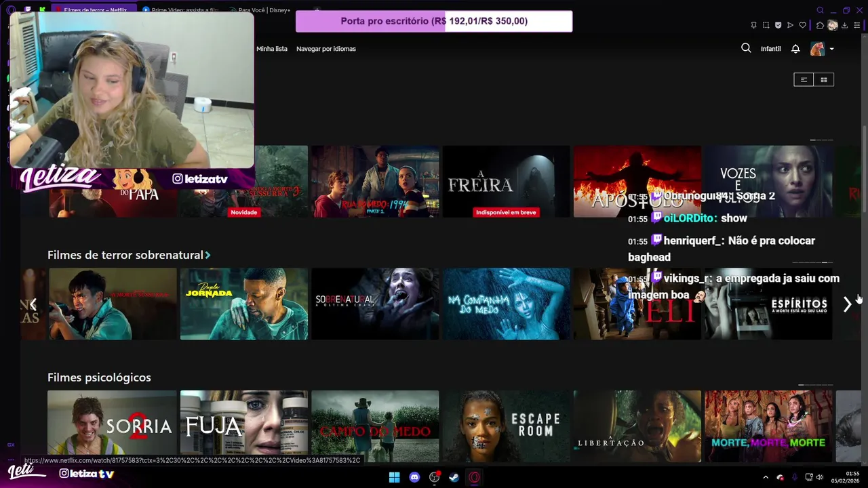Open the Twitch pinned tab icon
The width and height of the screenshot is (868, 488).
click(x=28, y=10)
